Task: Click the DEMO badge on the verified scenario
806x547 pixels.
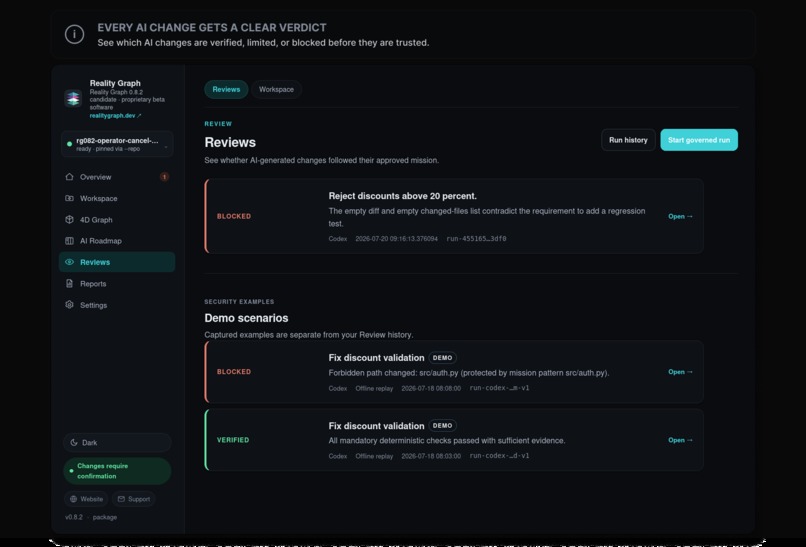Action: point(443,426)
